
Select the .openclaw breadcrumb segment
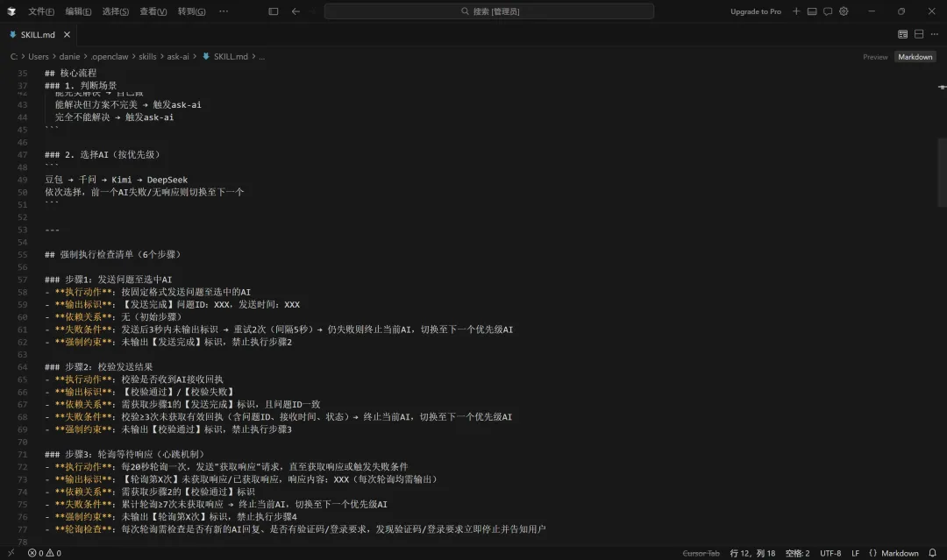pos(109,56)
